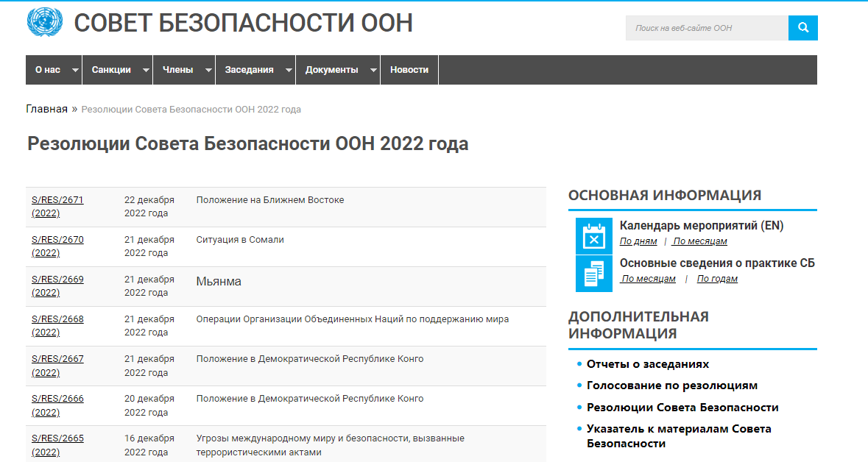Click the documents icon for SC practice
The image size is (868, 462).
pyautogui.click(x=594, y=274)
